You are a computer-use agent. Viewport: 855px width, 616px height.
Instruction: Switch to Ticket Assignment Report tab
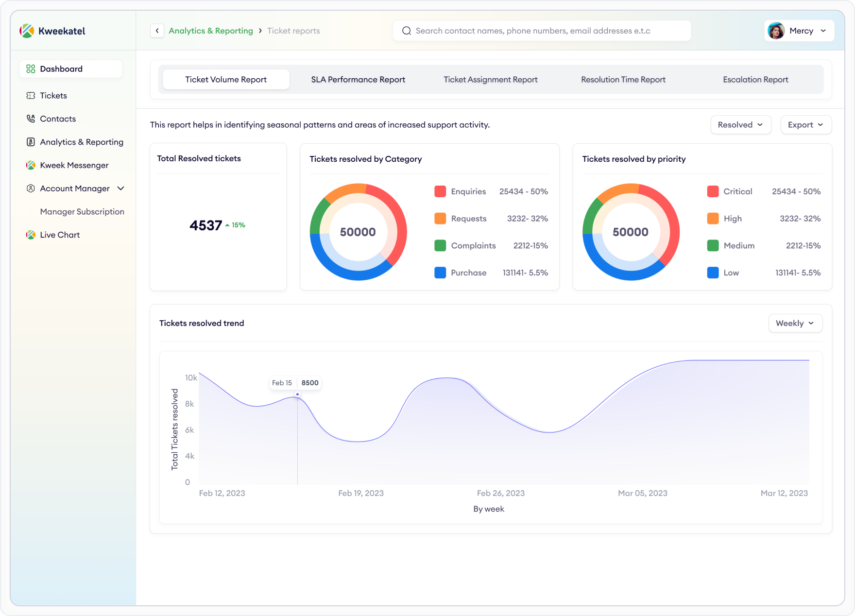point(491,80)
